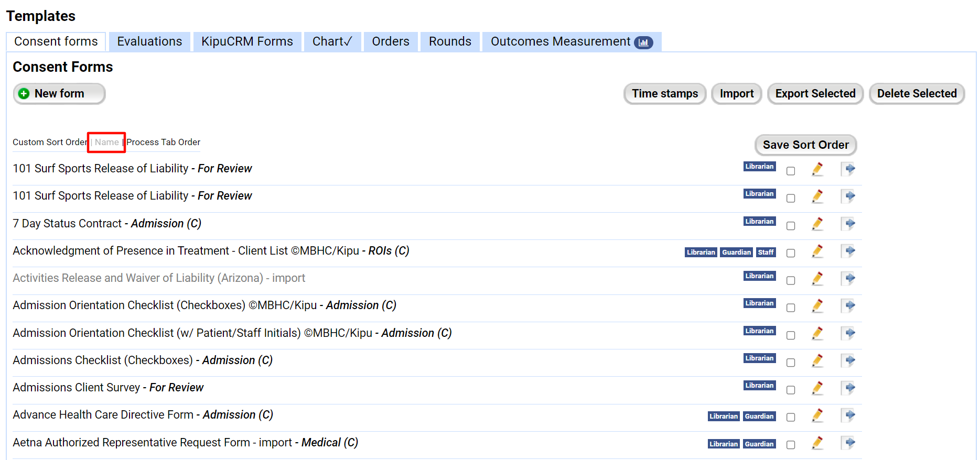
Task: Go to the Rounds tab
Action: [x=450, y=41]
